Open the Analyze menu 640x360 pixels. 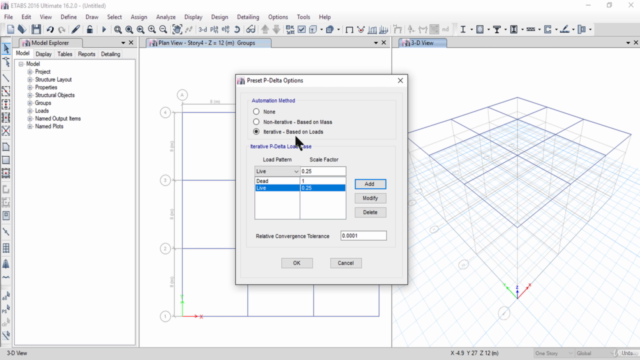[166, 17]
